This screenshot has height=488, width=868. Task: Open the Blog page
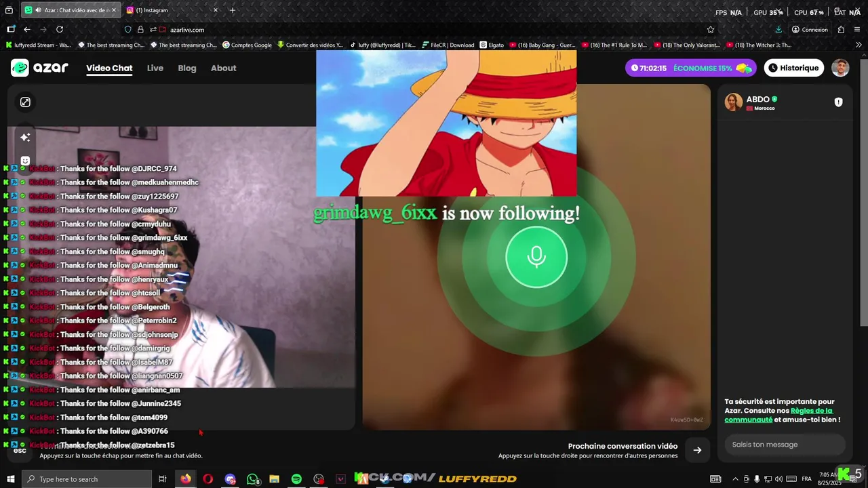coord(187,68)
